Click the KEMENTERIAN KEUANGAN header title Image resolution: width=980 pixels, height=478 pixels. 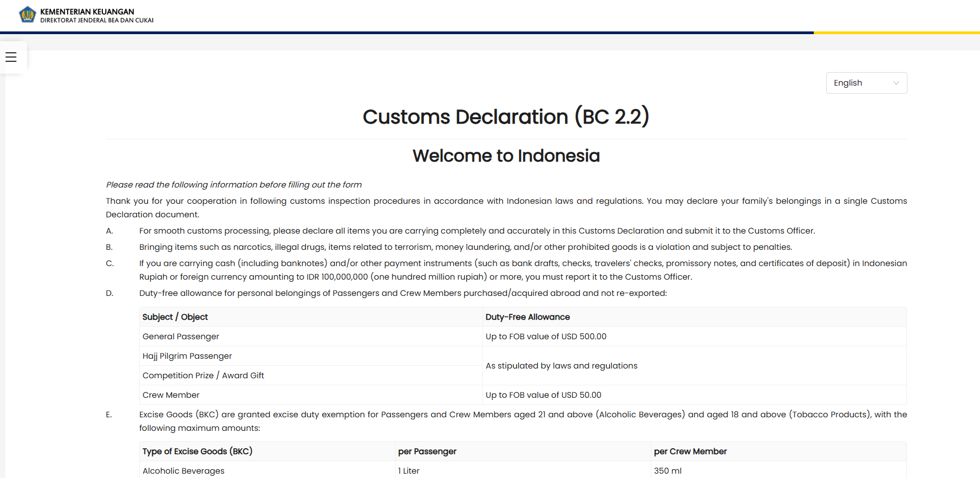tap(87, 11)
